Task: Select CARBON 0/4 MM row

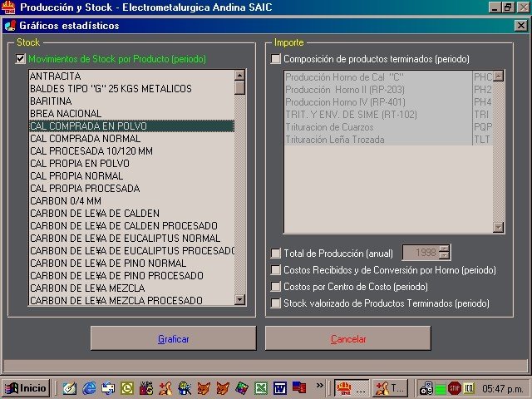Action: [131, 201]
